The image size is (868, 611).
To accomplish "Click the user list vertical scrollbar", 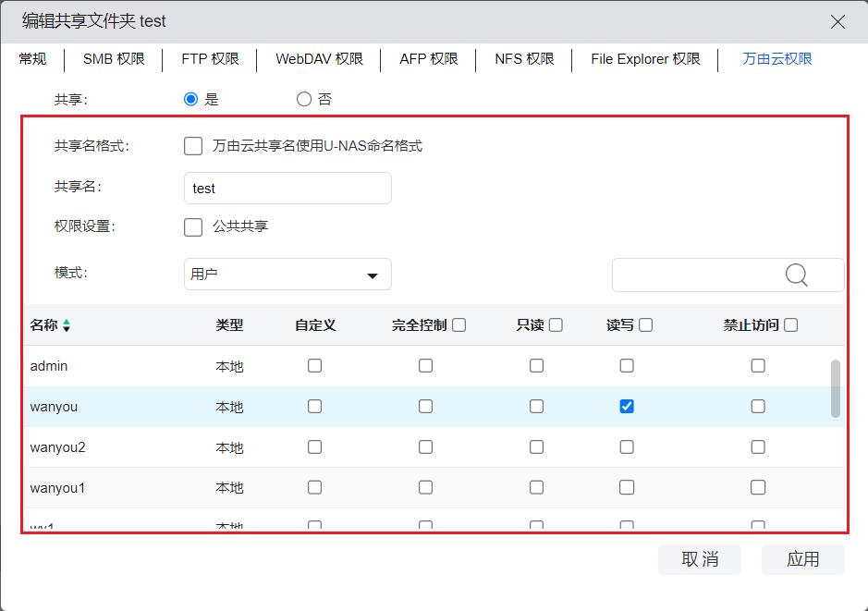I will [x=836, y=388].
